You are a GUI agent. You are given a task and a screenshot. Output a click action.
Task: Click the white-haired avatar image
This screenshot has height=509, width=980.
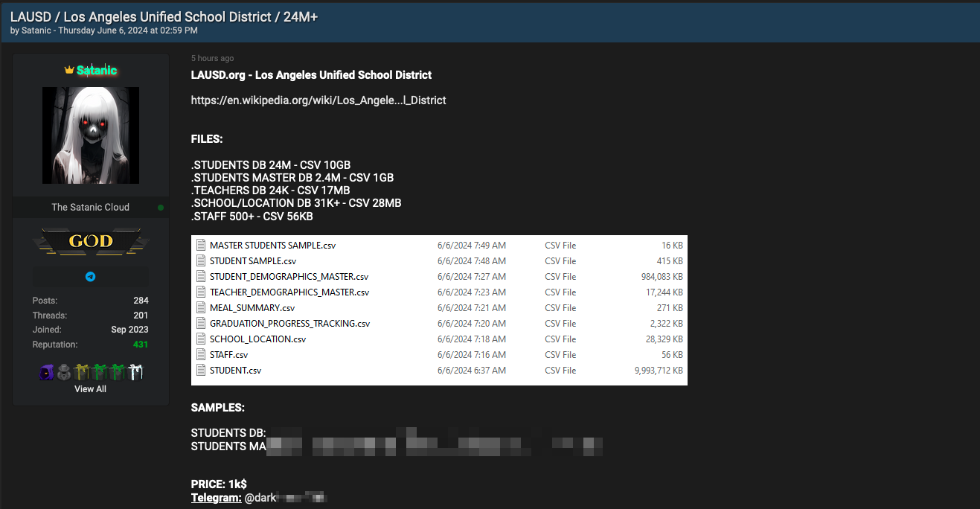91,135
